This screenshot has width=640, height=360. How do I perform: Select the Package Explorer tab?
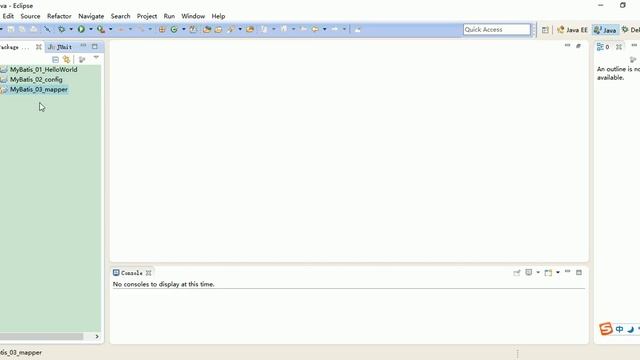(16, 47)
